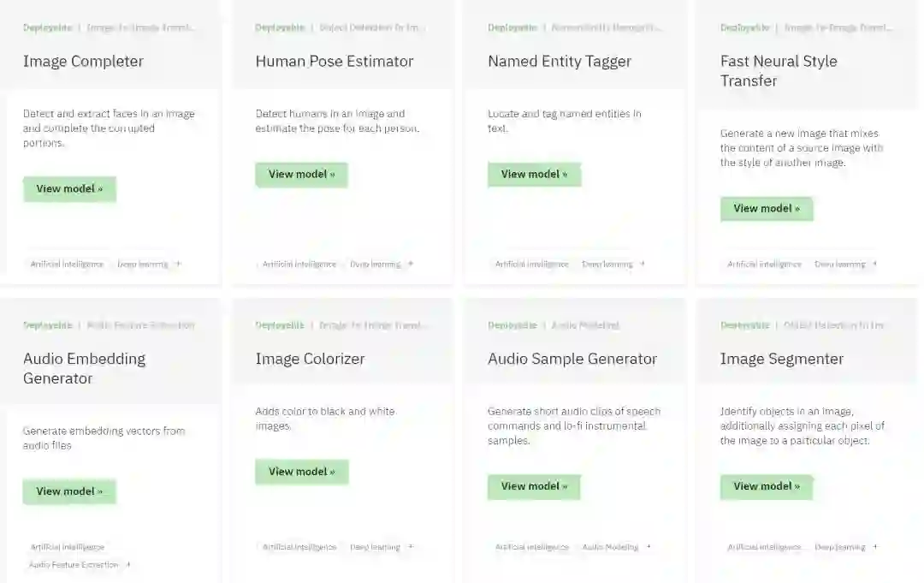
Task: View the Fast Neural Style Transfer model
Action: [767, 209]
